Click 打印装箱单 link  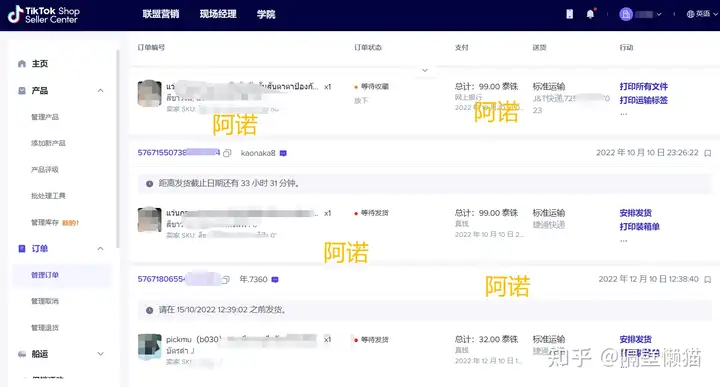(x=639, y=227)
